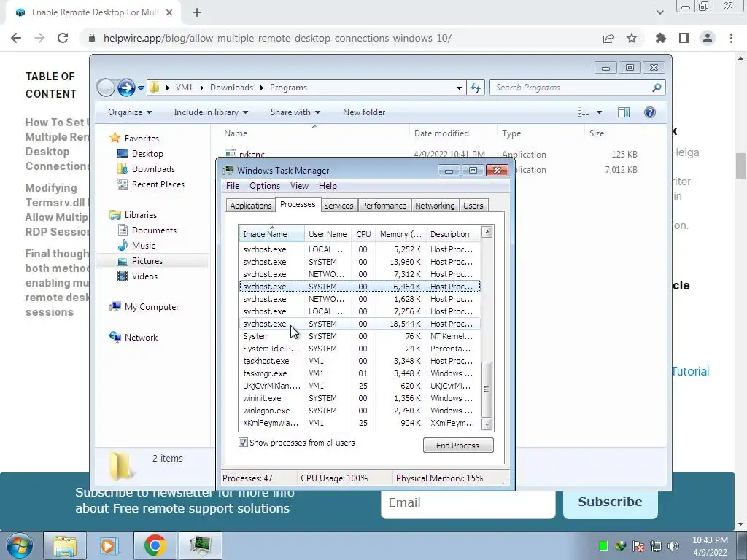Click Action Center flag tray icon

[638, 546]
